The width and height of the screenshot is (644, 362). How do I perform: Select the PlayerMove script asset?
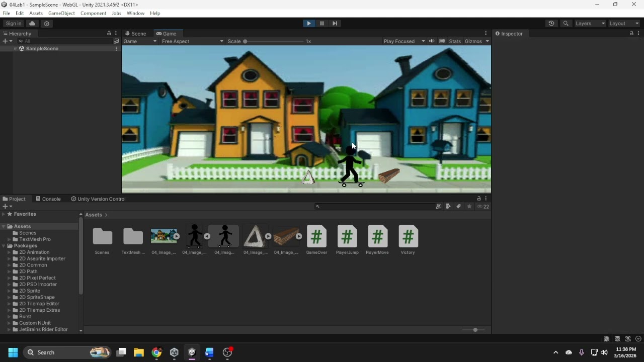tap(377, 239)
